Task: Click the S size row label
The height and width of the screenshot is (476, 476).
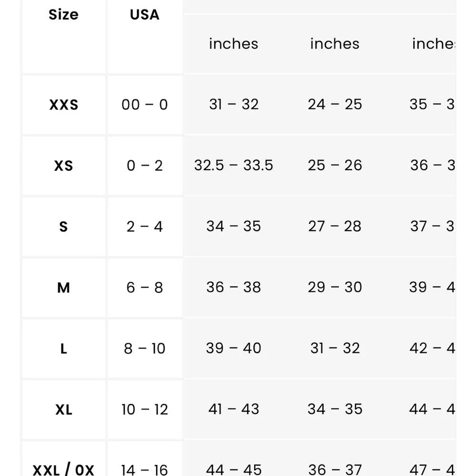Action: [x=63, y=227]
